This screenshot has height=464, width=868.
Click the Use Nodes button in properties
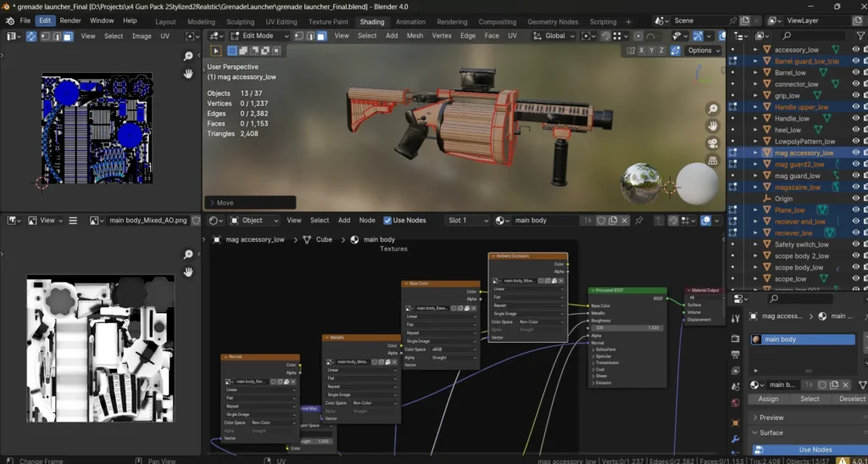tap(815, 450)
